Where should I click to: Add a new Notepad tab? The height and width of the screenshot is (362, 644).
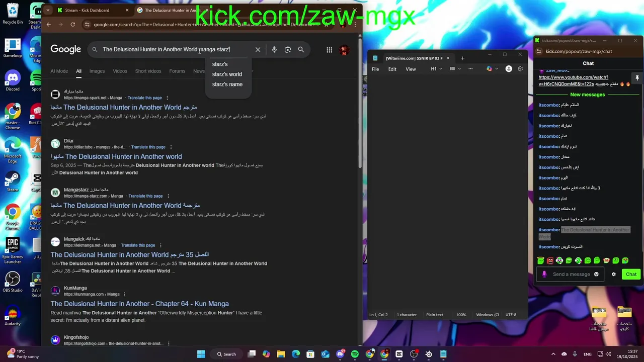click(x=462, y=58)
